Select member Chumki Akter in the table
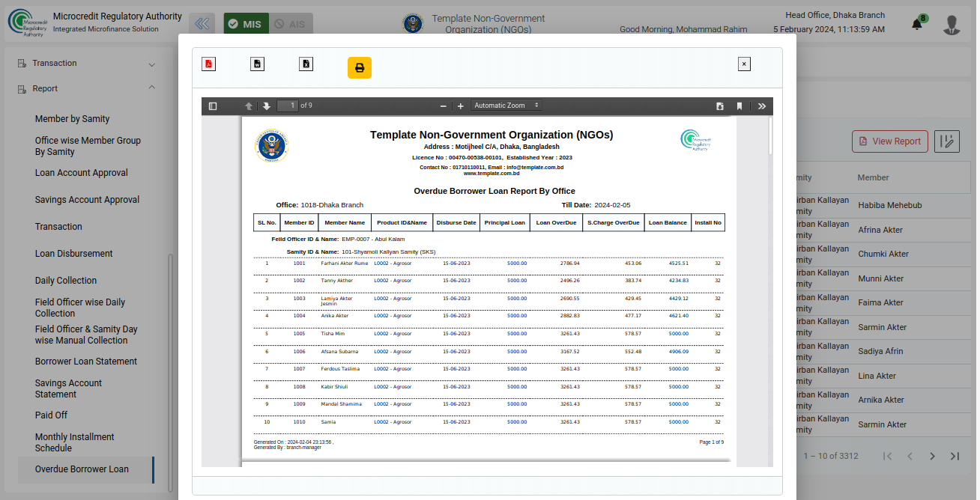The width and height of the screenshot is (980, 500). pyautogui.click(x=883, y=254)
